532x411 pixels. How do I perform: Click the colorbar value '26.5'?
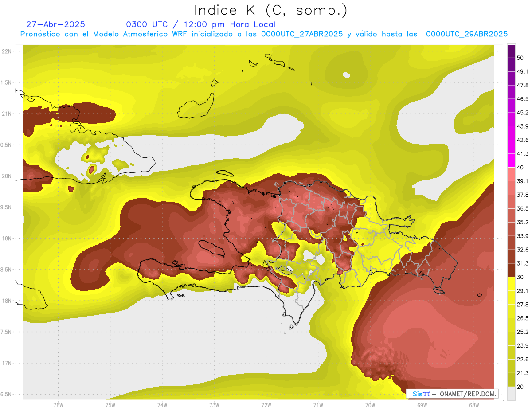523,318
